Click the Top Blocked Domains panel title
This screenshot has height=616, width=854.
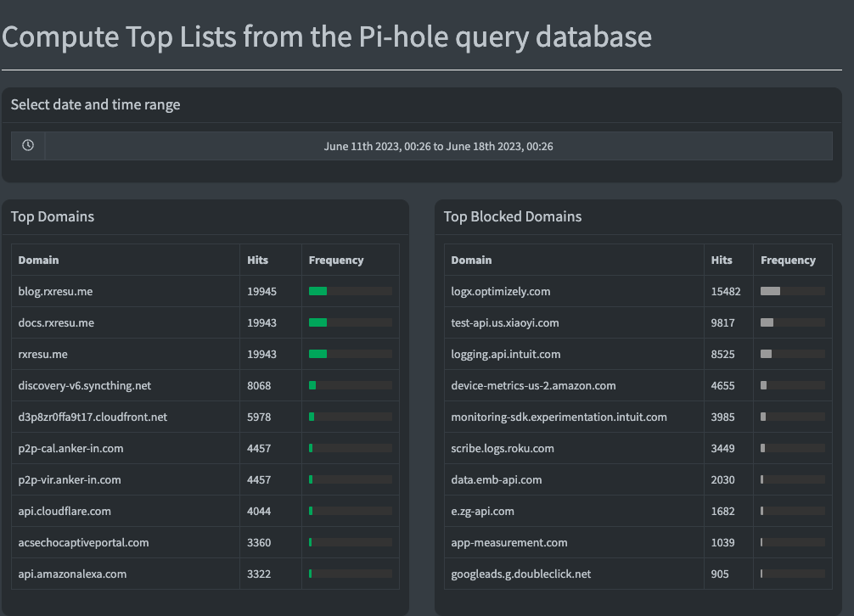[x=512, y=216]
